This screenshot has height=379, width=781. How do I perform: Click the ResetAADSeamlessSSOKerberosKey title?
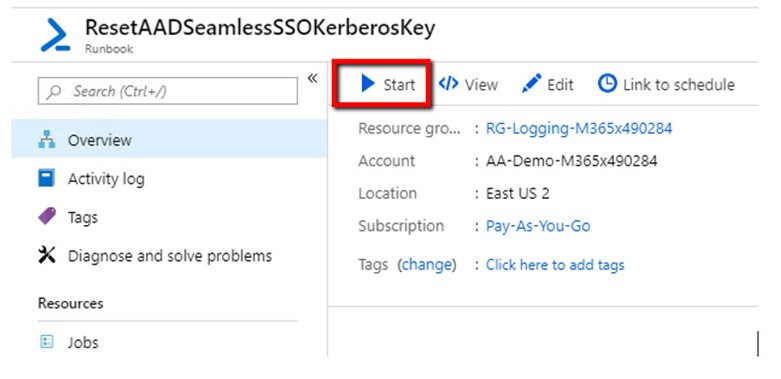(x=260, y=28)
